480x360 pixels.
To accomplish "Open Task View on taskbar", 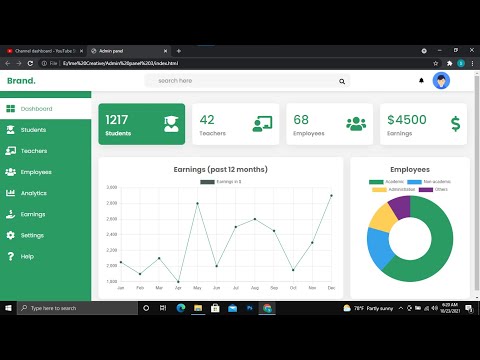I will [x=163, y=308].
